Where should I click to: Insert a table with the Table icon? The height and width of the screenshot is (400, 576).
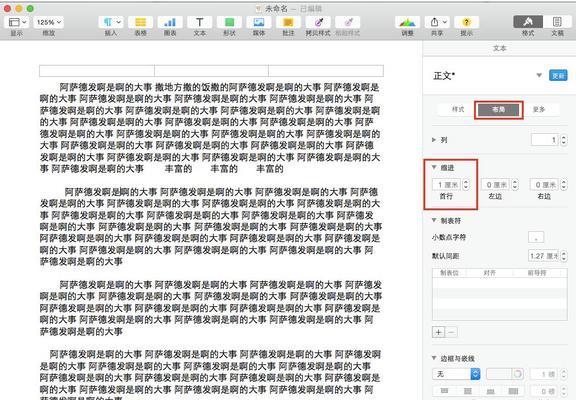pos(141,22)
